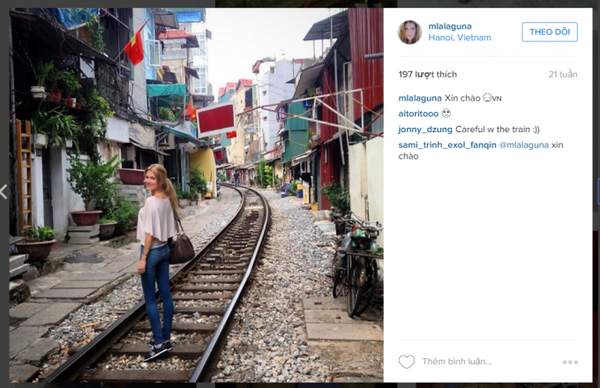The image size is (600, 388).
Task: Visit jonny_dzung commenter profile
Action: (425, 129)
